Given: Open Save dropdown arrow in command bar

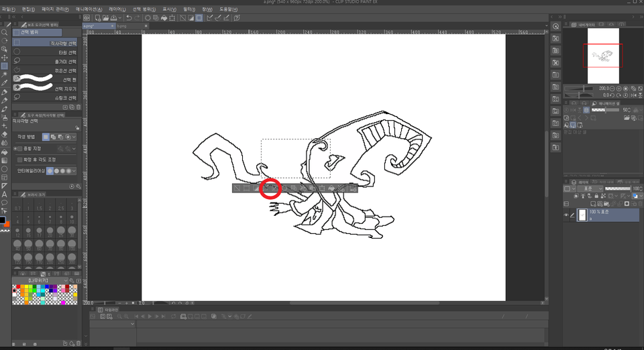Looking at the screenshot, I should (x=120, y=18).
